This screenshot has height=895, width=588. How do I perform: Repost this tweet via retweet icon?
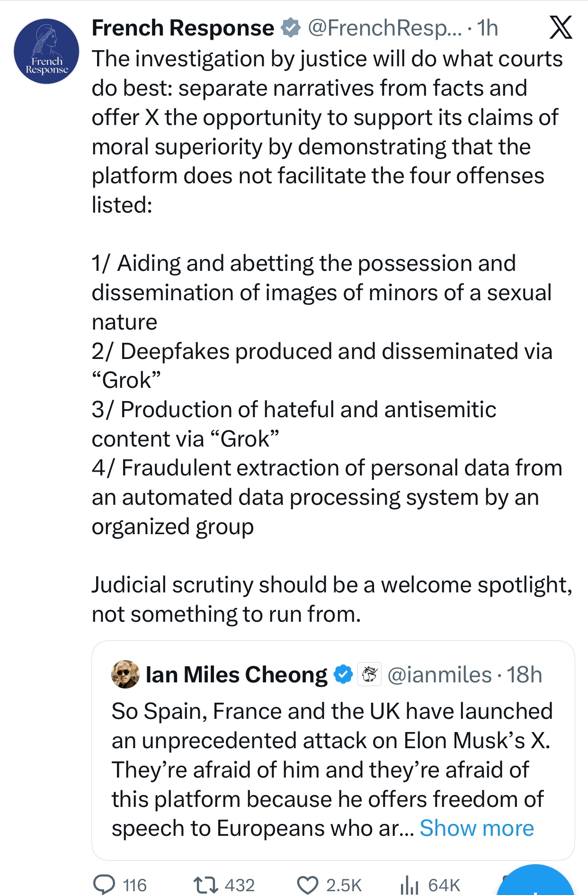click(x=206, y=884)
